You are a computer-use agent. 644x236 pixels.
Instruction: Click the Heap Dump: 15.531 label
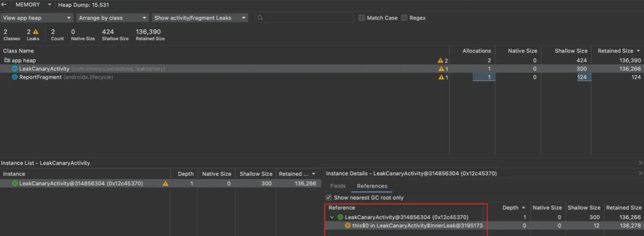(84, 5)
